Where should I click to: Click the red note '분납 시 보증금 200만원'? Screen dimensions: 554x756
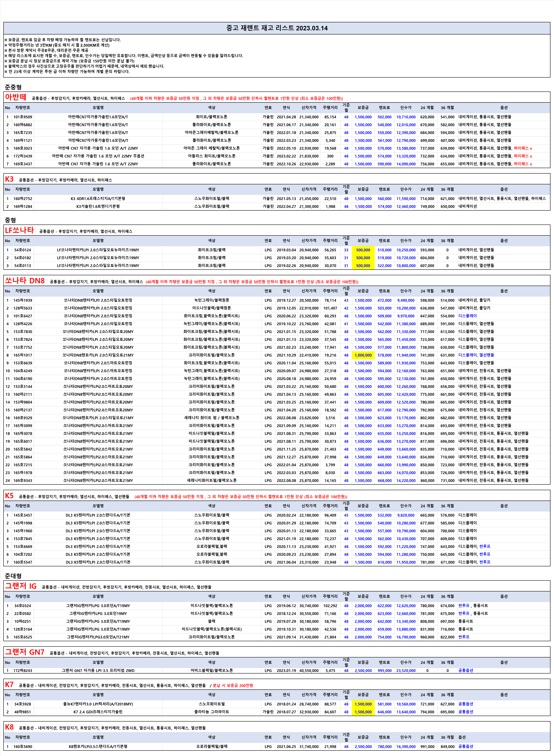pos(233,686)
